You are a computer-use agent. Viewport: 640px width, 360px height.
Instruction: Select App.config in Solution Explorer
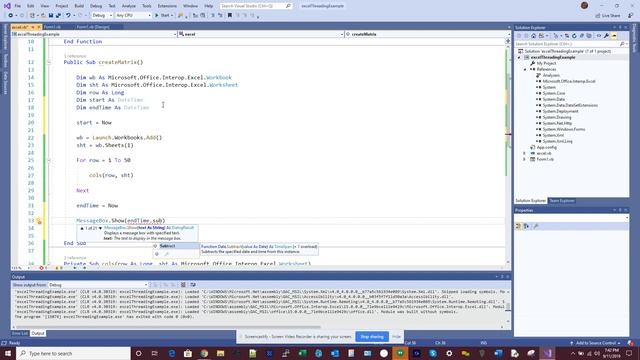point(546,147)
